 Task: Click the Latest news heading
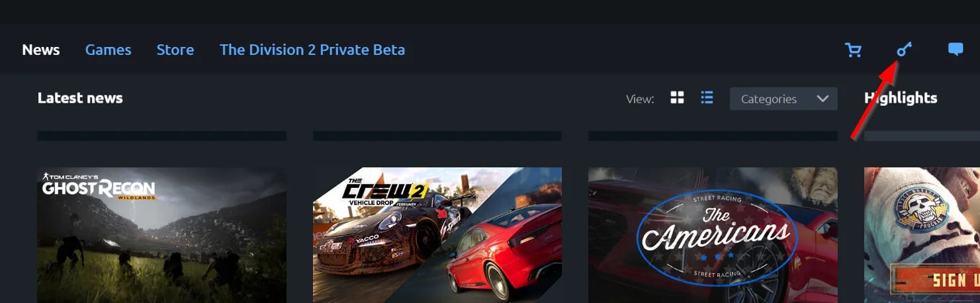pyautogui.click(x=80, y=98)
